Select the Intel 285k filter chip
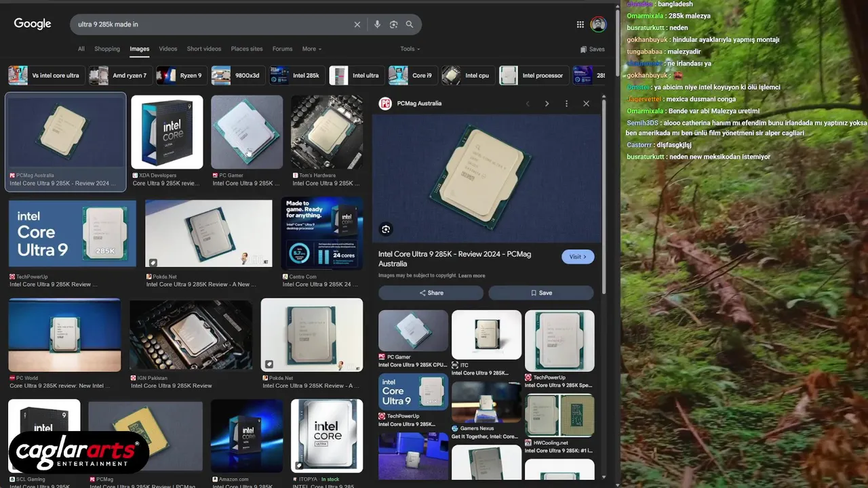This screenshot has width=868, height=488. click(x=296, y=75)
